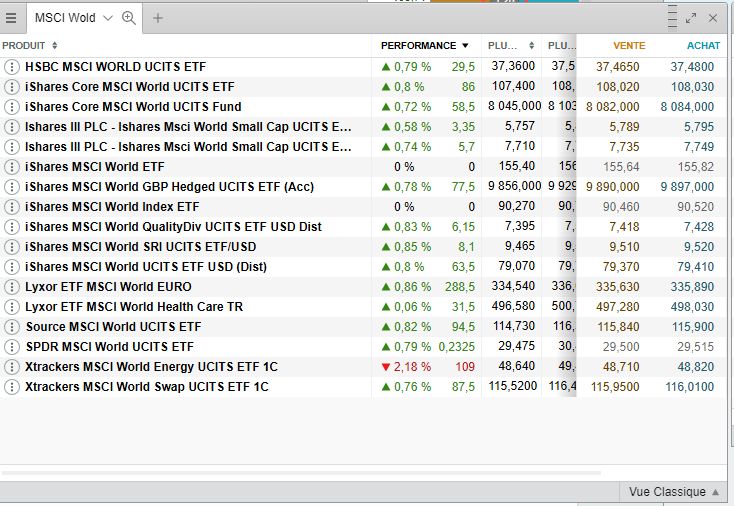Click the 2,18 % negative performance value
This screenshot has height=506, width=734.
click(x=412, y=367)
